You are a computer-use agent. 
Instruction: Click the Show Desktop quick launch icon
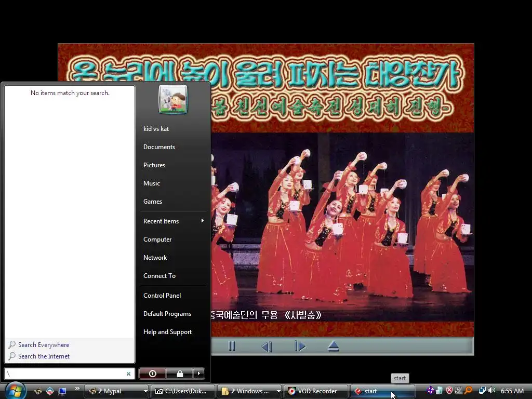coord(62,391)
